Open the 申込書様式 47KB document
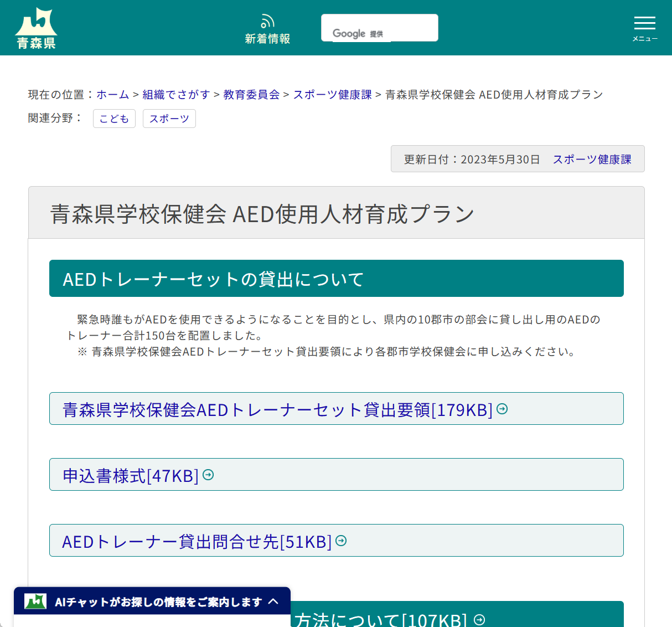The width and height of the screenshot is (672, 627). point(131,474)
